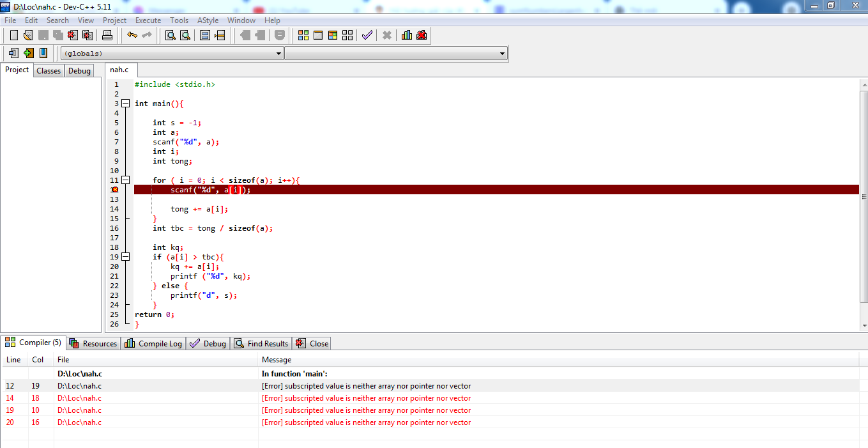Switch to the Debug tab in left panel
Screen dimensions: 868x448
pyautogui.click(x=79, y=71)
